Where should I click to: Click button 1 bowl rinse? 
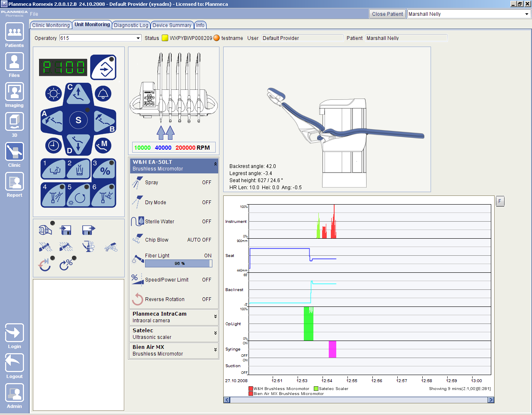53,169
